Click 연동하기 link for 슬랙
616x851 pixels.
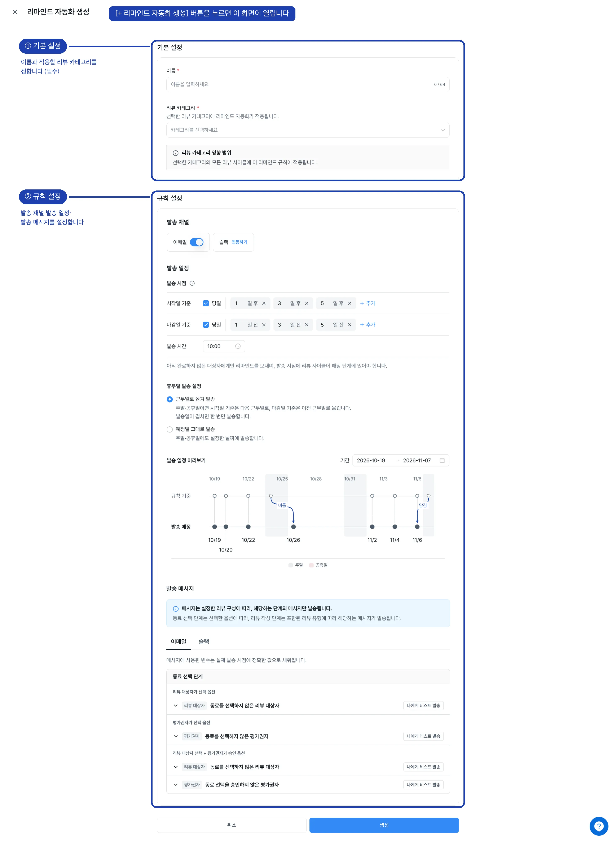click(x=239, y=242)
